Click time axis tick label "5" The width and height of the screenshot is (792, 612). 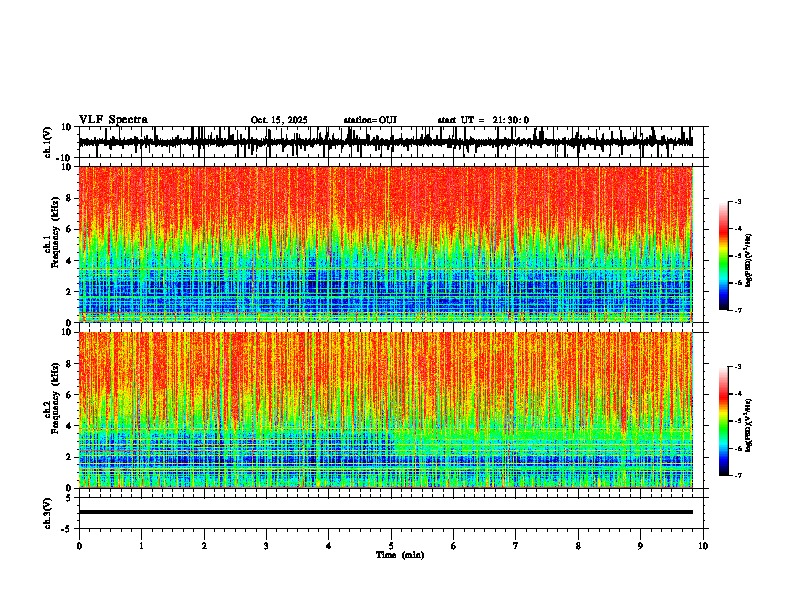pos(391,546)
